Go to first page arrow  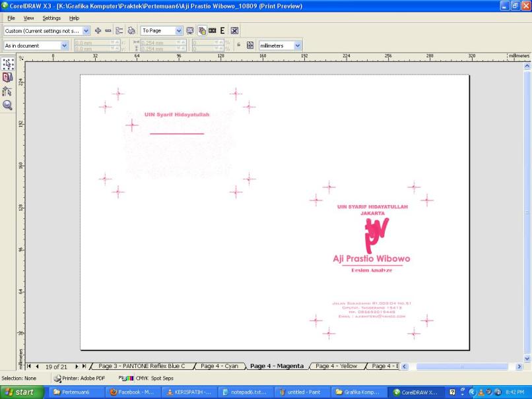point(29,366)
